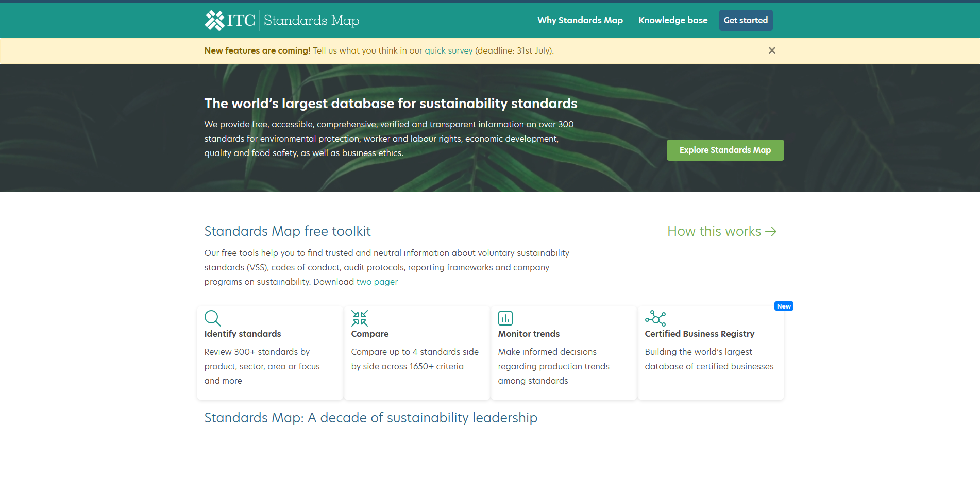This screenshot has height=479, width=980.
Task: Click the Building the world's largest database text
Action: click(709, 359)
